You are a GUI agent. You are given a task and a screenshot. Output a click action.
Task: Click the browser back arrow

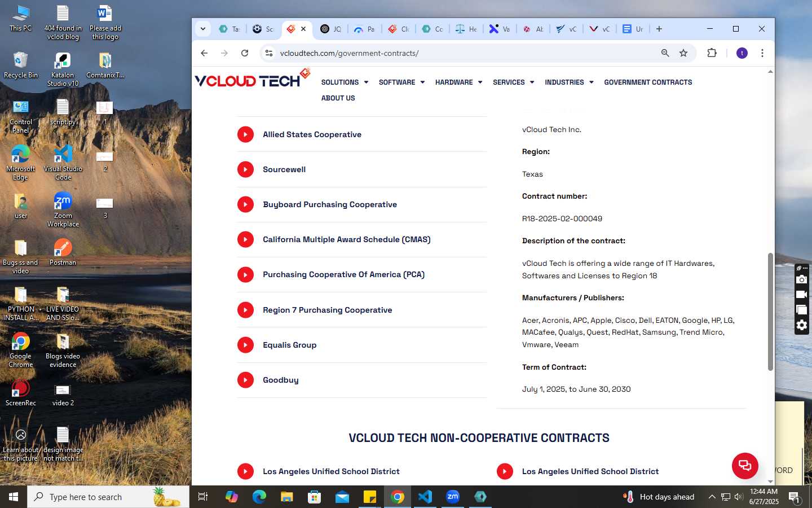[204, 53]
